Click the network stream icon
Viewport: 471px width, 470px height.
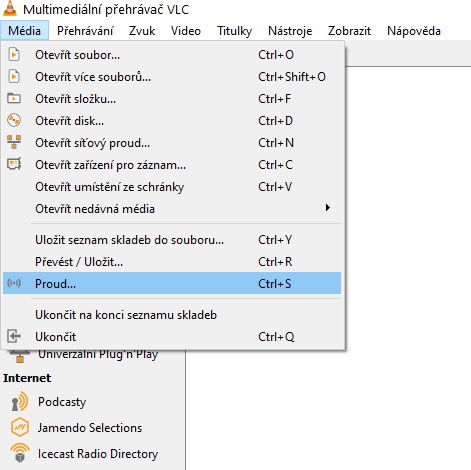(x=14, y=142)
